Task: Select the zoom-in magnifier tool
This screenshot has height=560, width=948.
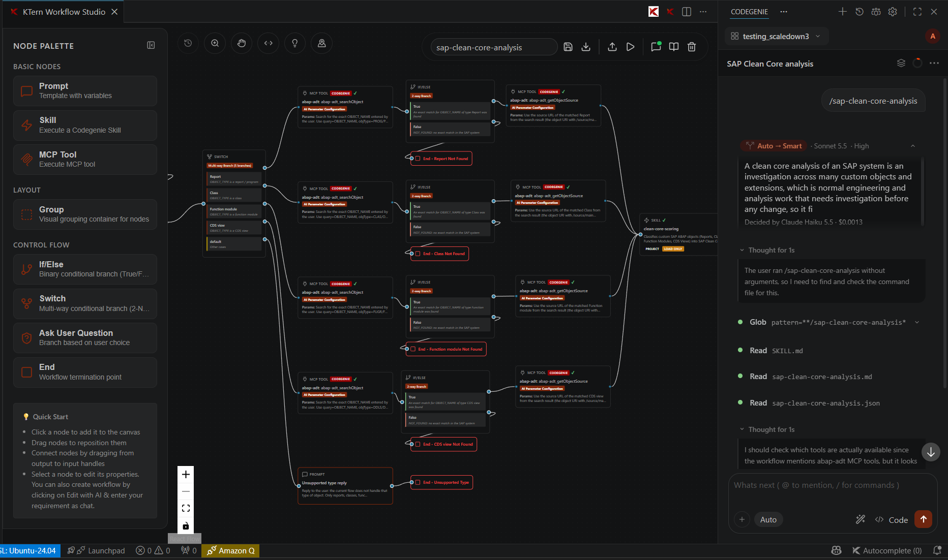Action: [x=215, y=43]
